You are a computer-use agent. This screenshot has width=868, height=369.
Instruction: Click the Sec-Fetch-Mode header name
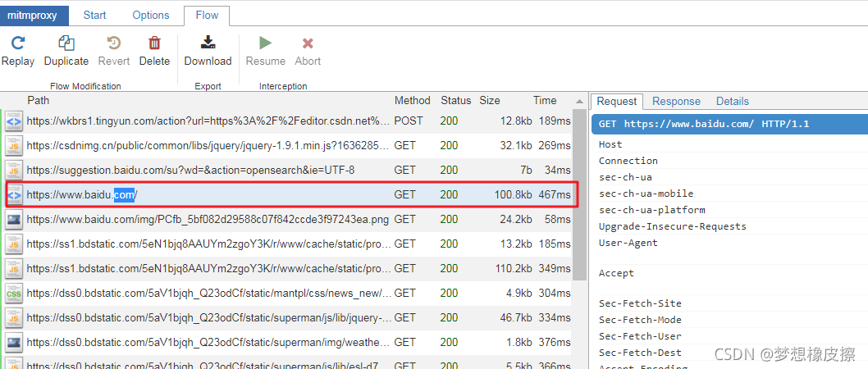point(640,320)
